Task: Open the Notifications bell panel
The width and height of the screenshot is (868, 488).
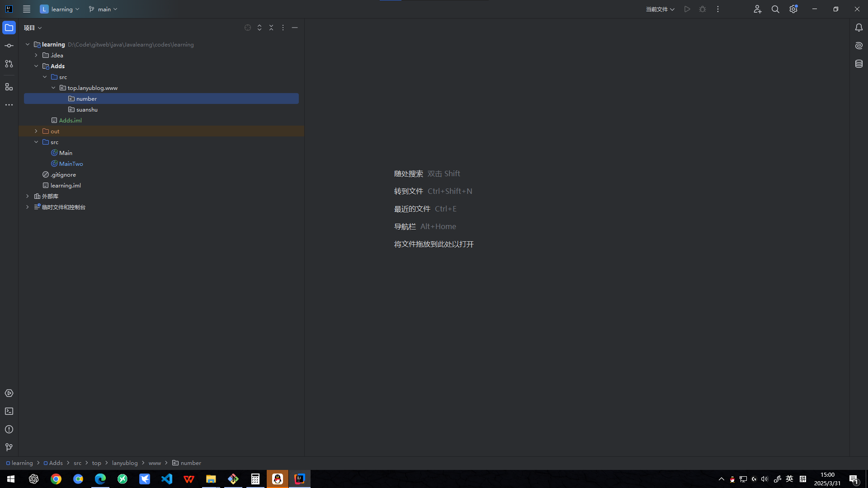Action: pyautogui.click(x=859, y=28)
